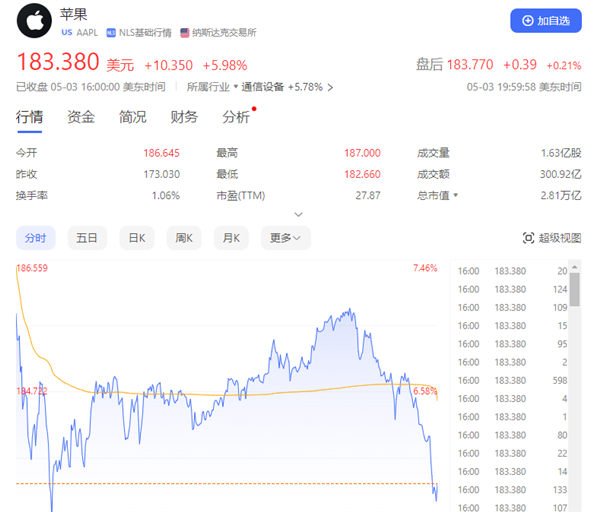Select the 日K daily candlestick view
The width and height of the screenshot is (600, 512).
click(135, 238)
